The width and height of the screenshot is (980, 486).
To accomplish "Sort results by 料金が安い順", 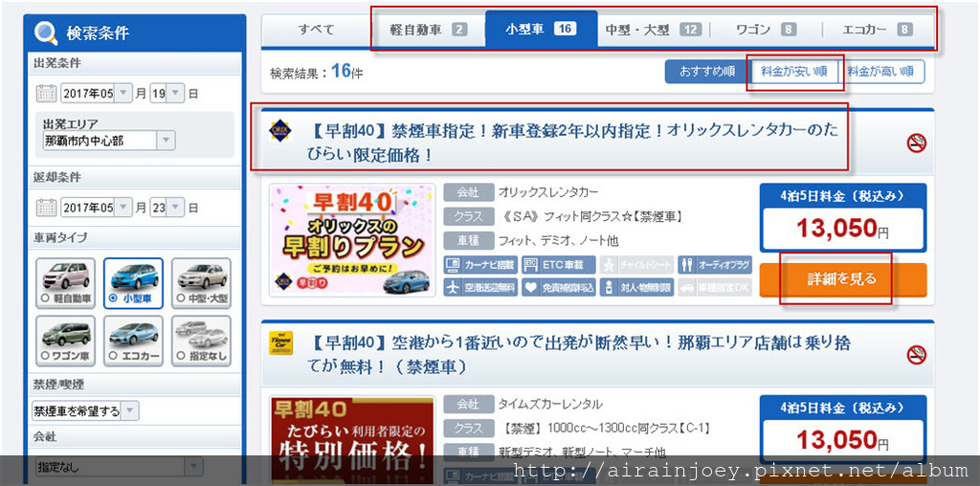I will click(x=793, y=71).
